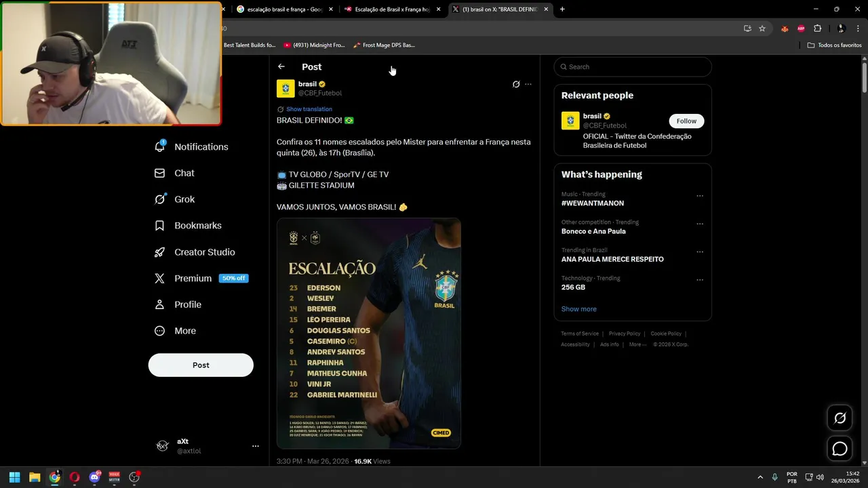Click brasil CBF avatar on the post
This screenshot has height=488, width=868.
coord(285,89)
